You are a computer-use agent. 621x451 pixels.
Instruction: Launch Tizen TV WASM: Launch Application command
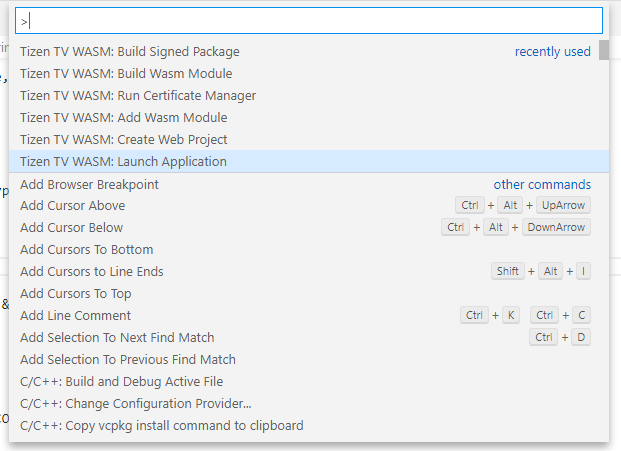[309, 162]
